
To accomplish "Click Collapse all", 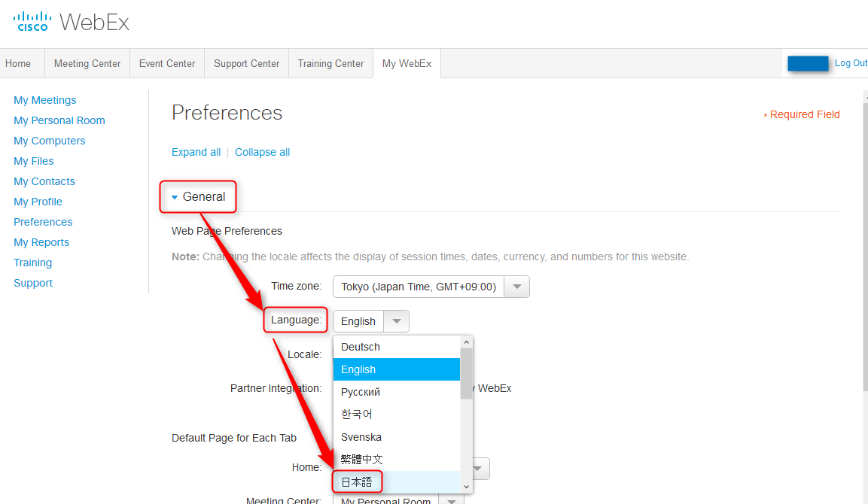I will pyautogui.click(x=263, y=152).
